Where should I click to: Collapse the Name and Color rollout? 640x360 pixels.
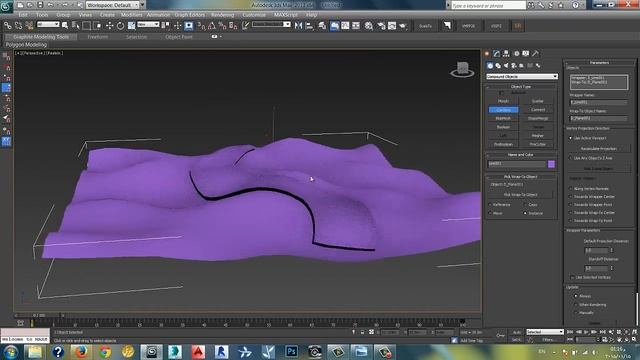[x=521, y=155]
